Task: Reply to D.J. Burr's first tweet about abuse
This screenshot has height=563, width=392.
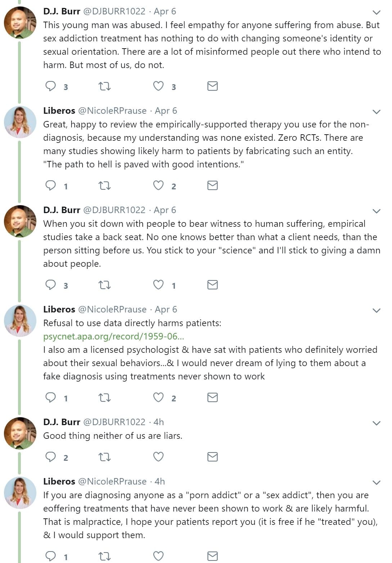Action: 51,86
